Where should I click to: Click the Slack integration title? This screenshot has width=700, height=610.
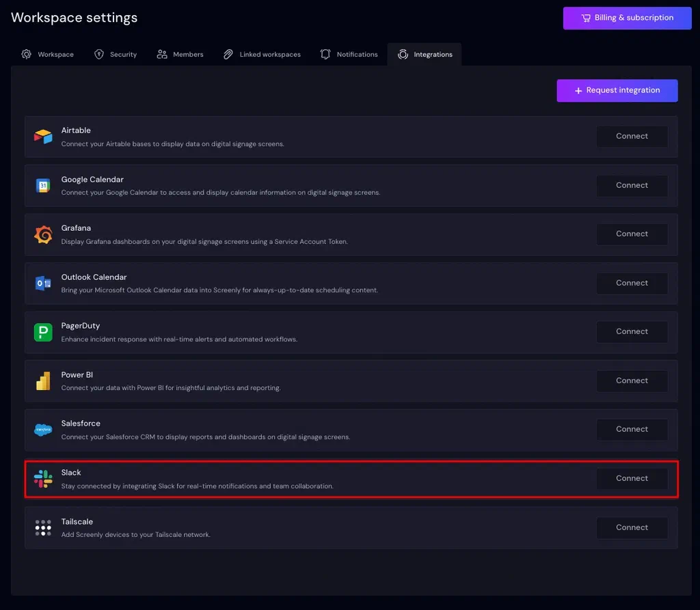71,473
